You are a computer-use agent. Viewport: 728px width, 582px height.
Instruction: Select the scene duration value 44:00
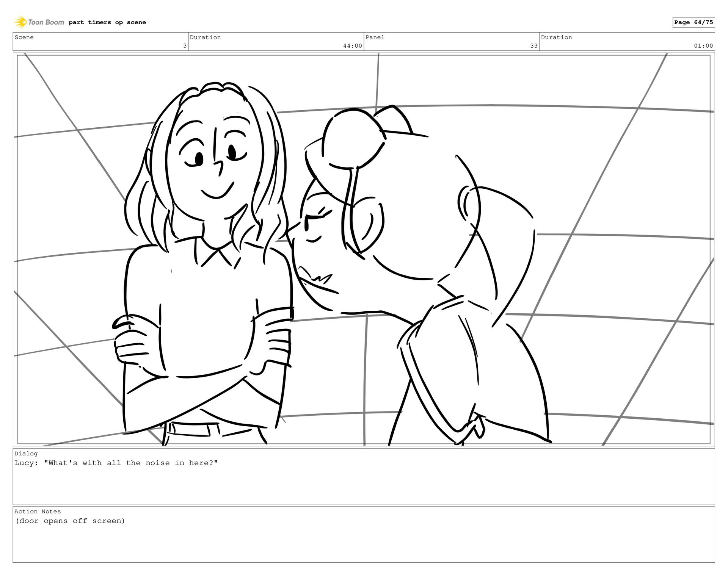pos(353,46)
